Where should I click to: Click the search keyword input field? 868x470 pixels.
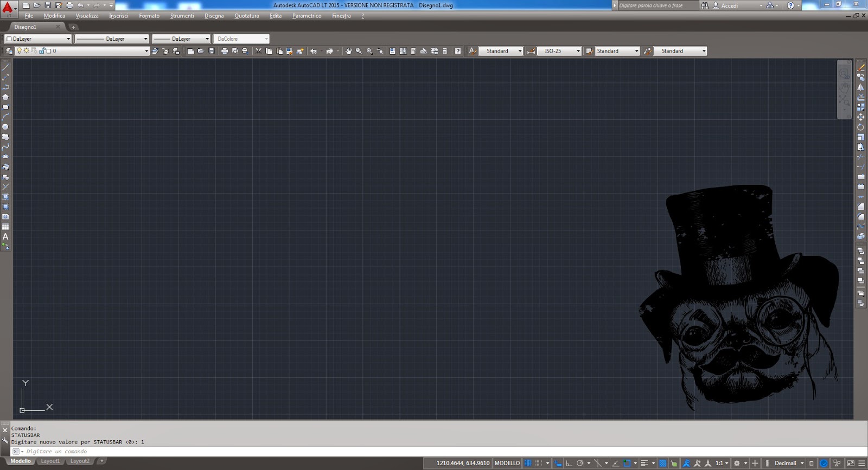[658, 5]
